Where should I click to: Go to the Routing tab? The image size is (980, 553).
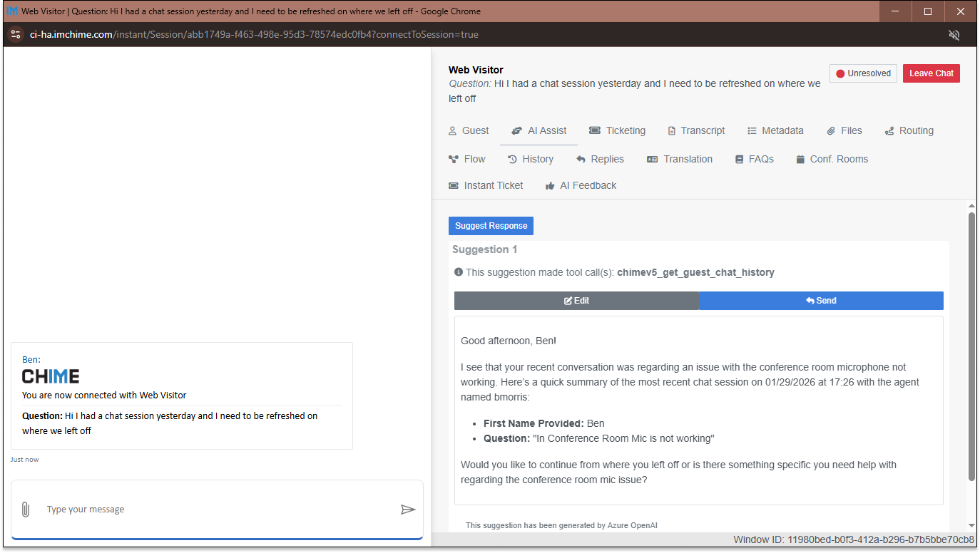coord(909,130)
